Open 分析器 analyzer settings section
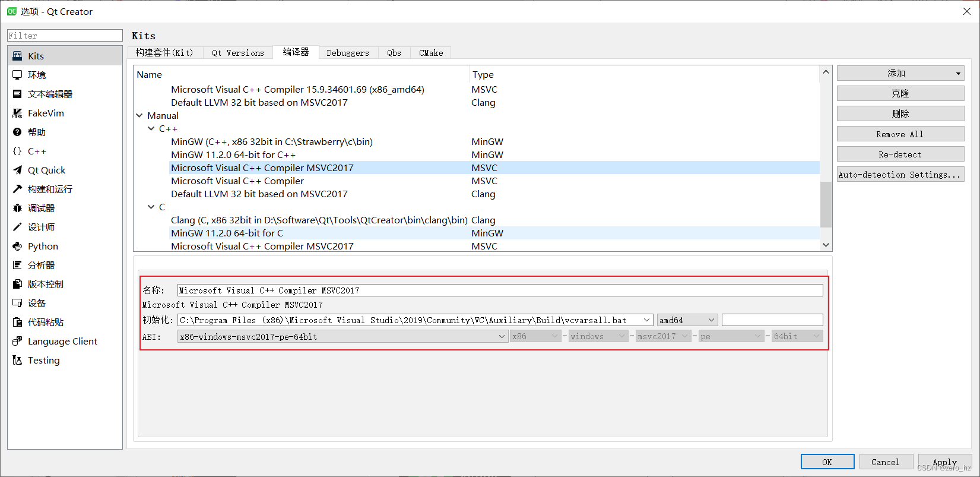980x477 pixels. click(x=65, y=265)
